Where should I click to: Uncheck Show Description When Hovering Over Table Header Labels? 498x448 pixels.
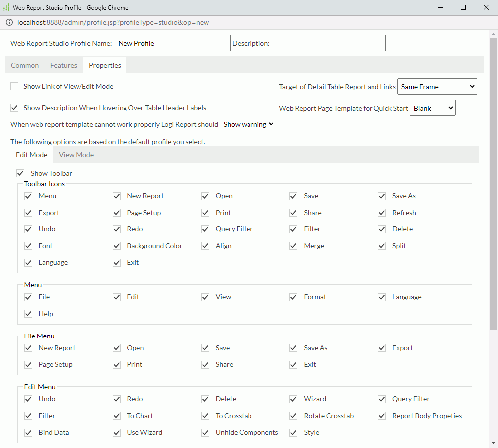(14, 108)
